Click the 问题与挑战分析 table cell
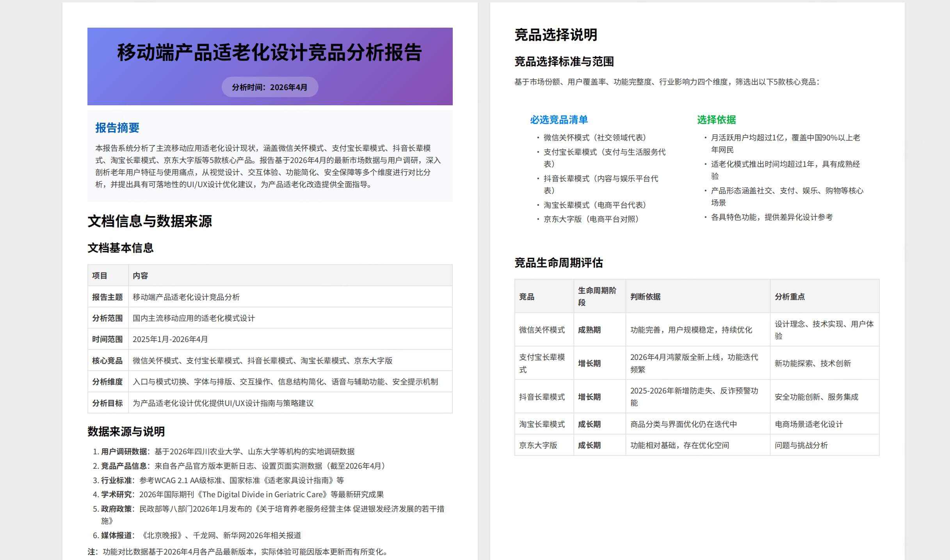The height and width of the screenshot is (560, 950). pos(801,445)
